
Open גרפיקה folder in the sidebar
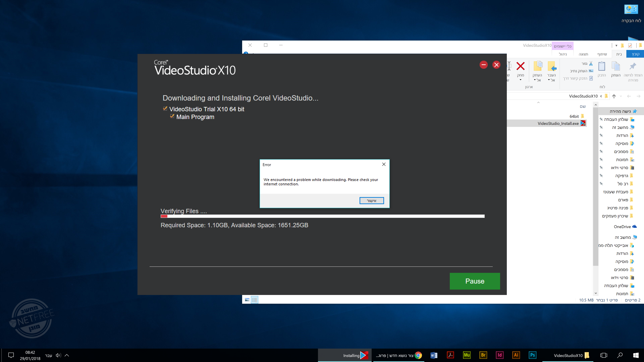pyautogui.click(x=624, y=176)
